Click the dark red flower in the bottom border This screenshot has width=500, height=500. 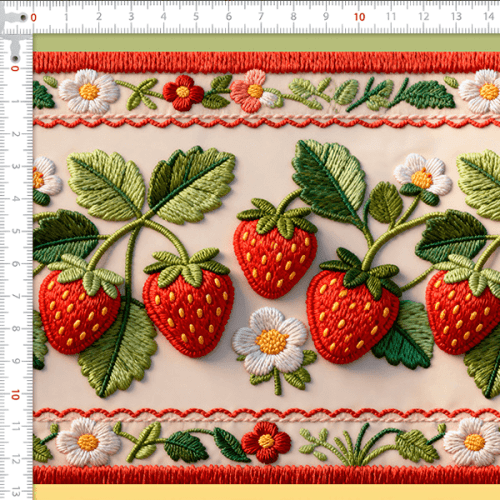(266, 442)
